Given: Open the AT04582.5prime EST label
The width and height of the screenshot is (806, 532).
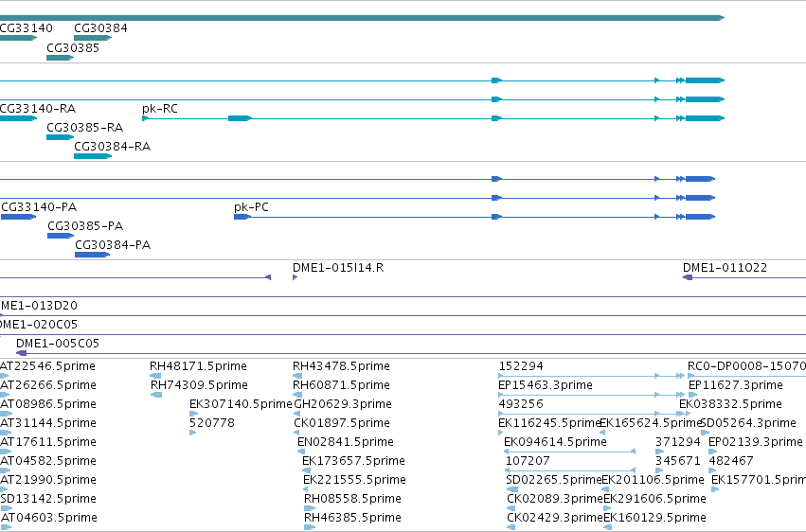Looking at the screenshot, I should pyautogui.click(x=48, y=461).
